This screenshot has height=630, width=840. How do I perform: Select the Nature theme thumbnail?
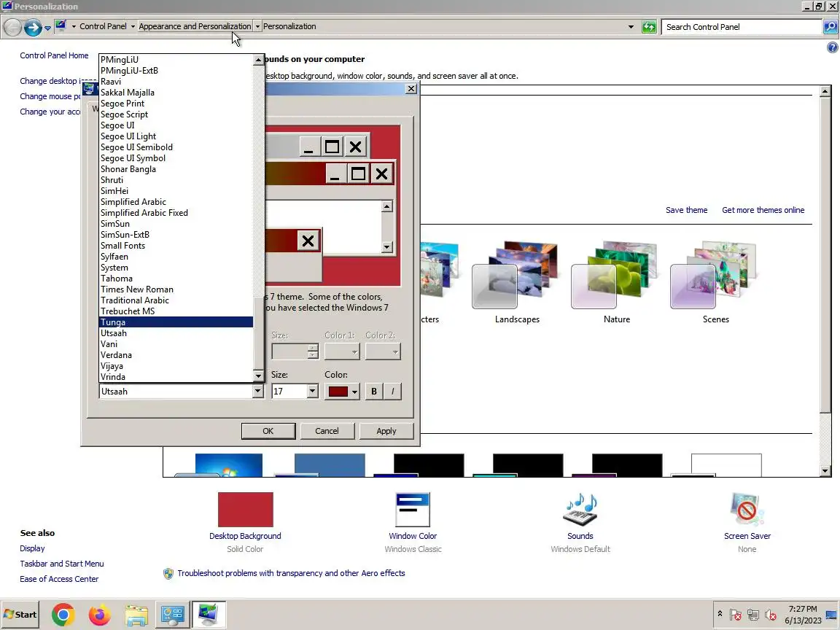(x=615, y=276)
